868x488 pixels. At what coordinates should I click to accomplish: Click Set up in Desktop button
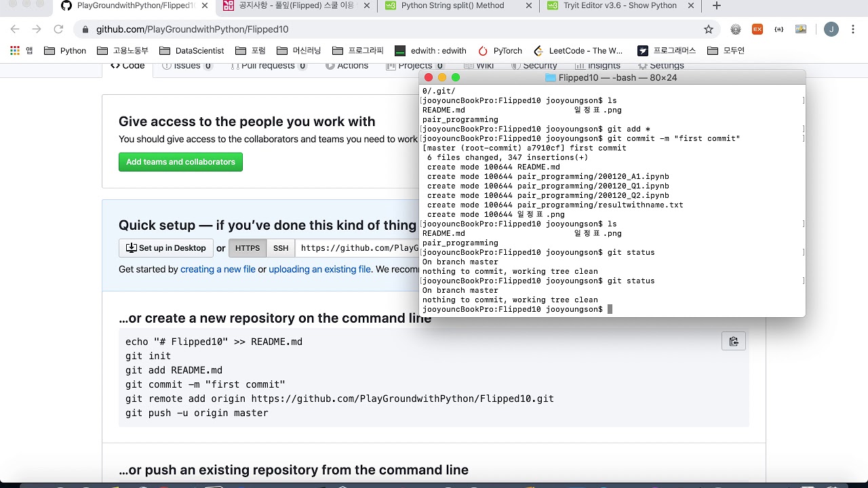pos(166,248)
